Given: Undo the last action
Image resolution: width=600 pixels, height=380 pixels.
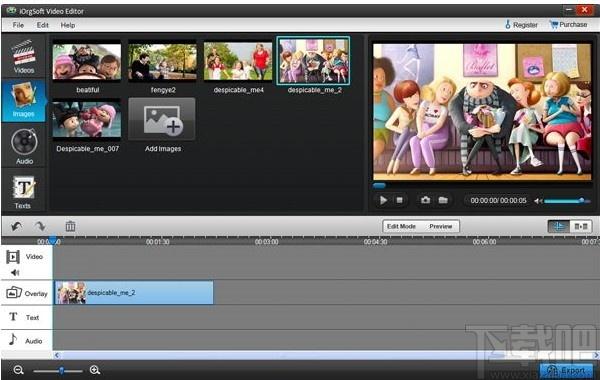Looking at the screenshot, I should click(16, 226).
